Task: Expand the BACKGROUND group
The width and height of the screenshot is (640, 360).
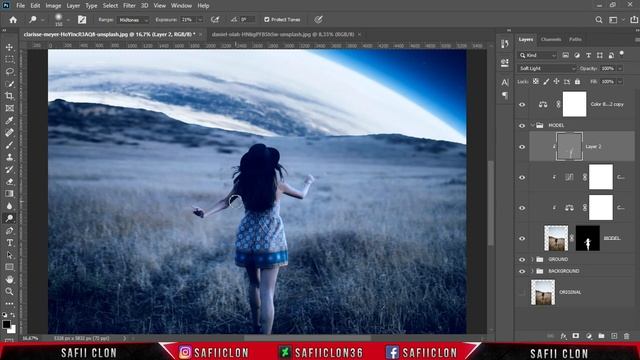Action: coord(533,271)
